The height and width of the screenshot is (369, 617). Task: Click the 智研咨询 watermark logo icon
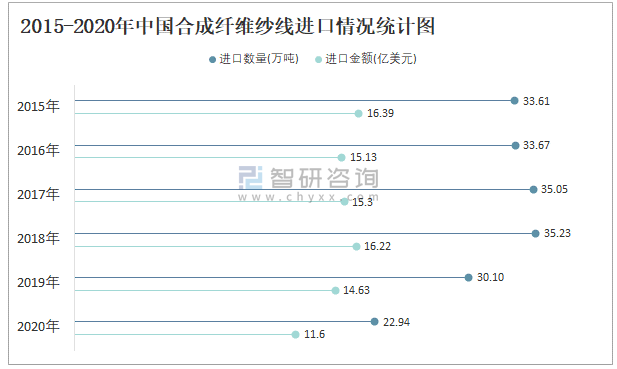[x=251, y=177]
